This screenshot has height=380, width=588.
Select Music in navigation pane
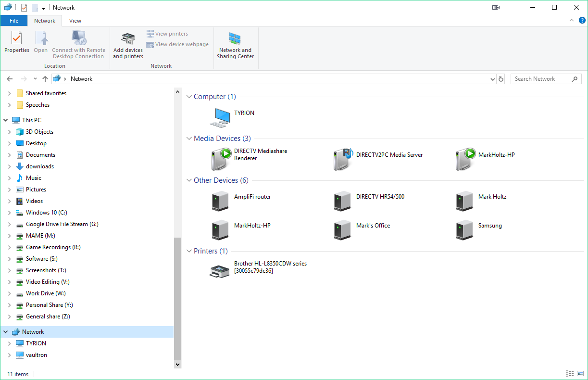34,178
